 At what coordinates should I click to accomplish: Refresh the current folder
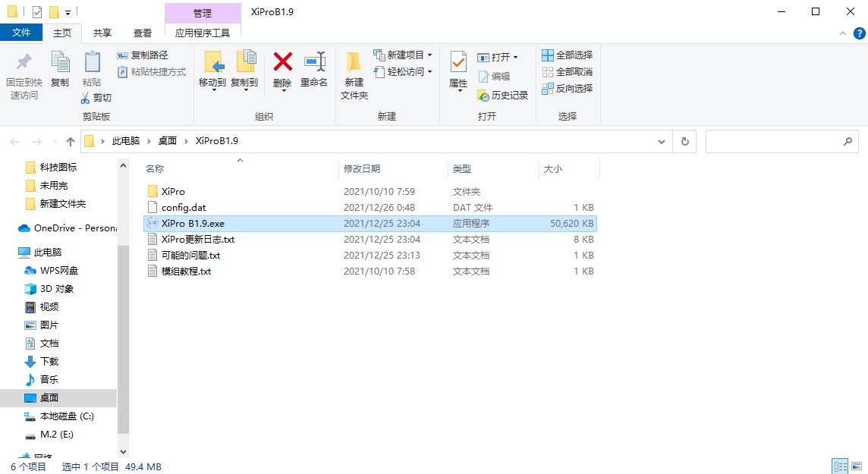[x=685, y=142]
